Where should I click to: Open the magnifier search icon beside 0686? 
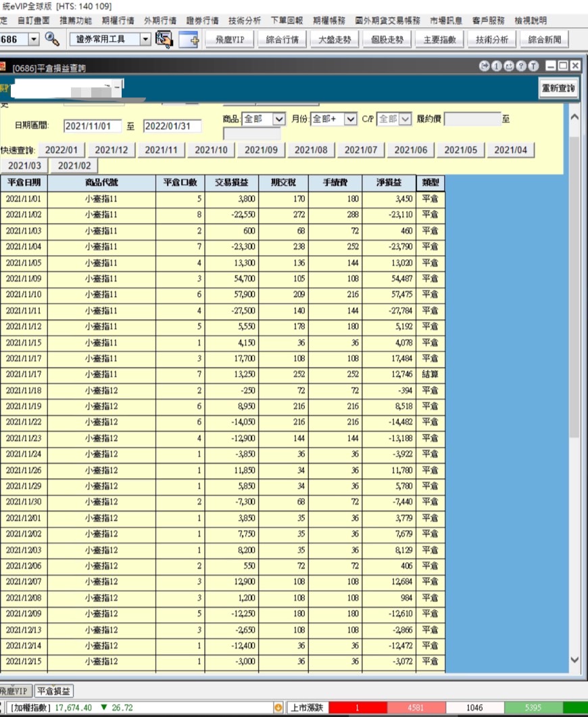tap(51, 40)
